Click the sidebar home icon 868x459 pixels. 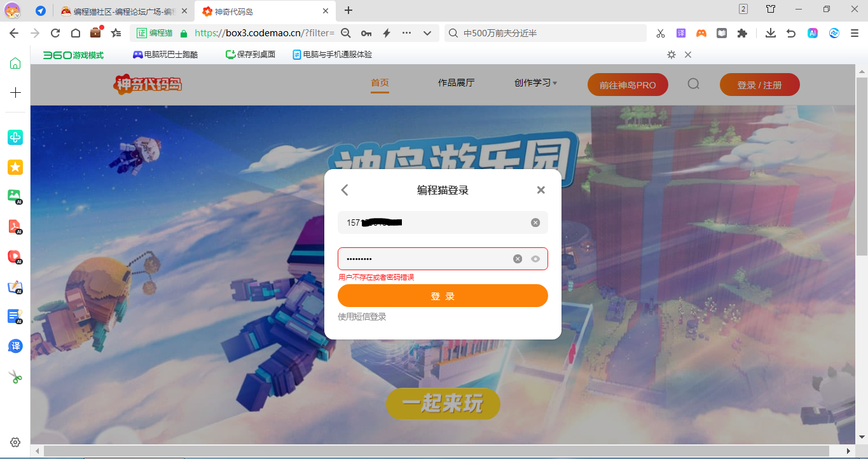click(15, 63)
